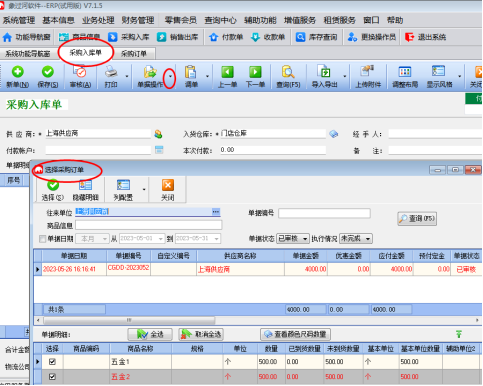Click the account picker icon beside 付款帐户
Screen dimensions: 483x386
coord(159,150)
